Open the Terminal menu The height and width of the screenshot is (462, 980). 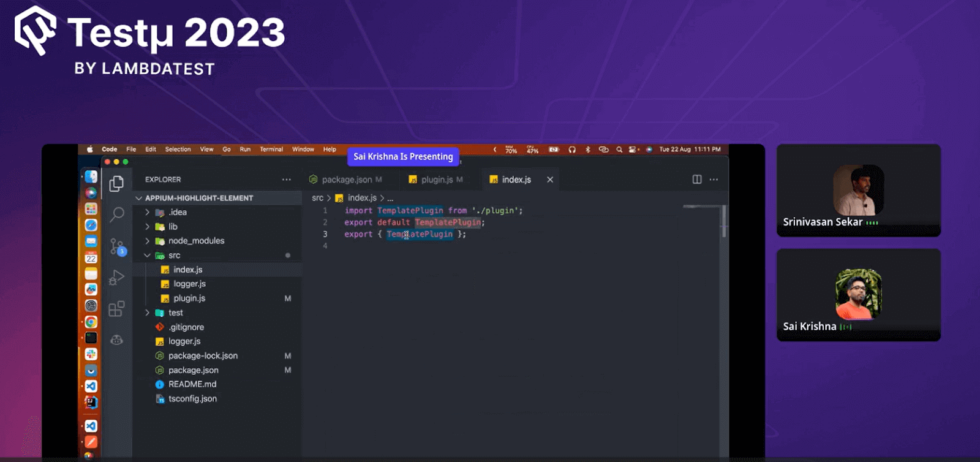coord(271,149)
